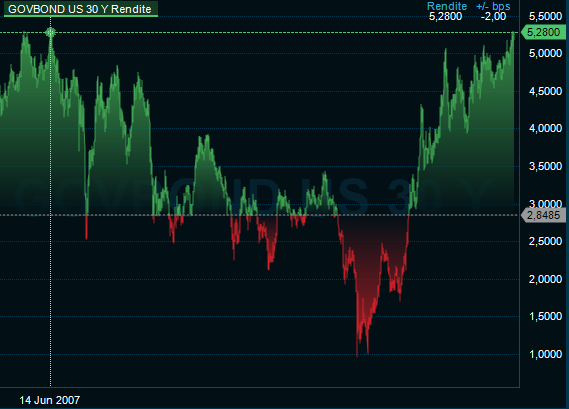569x409 pixels.
Task: Click the 5,5000 y-axis label
Action: click(x=545, y=16)
